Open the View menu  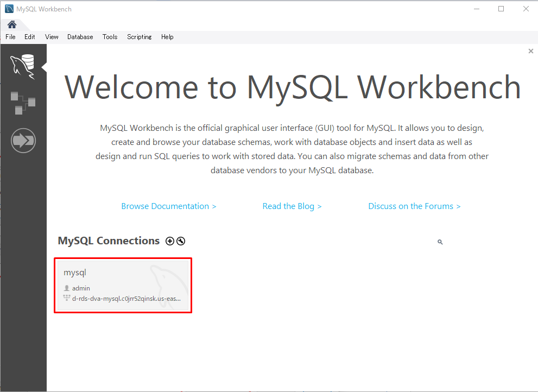click(52, 37)
